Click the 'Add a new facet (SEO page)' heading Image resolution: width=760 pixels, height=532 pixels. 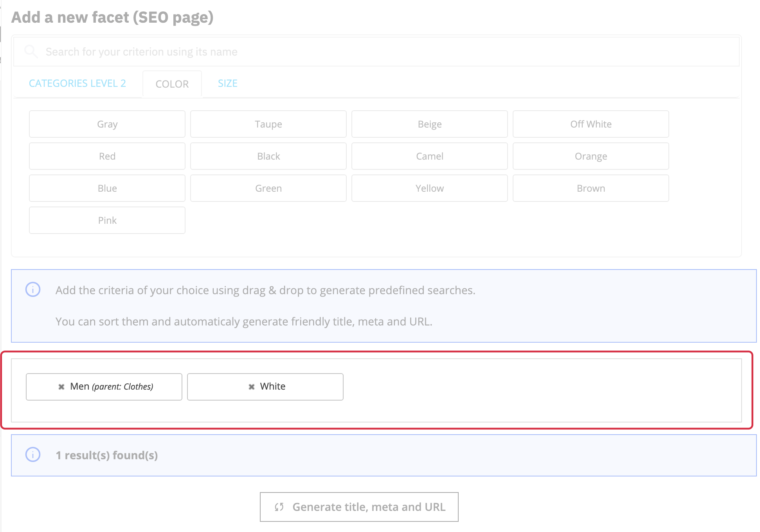112,18
